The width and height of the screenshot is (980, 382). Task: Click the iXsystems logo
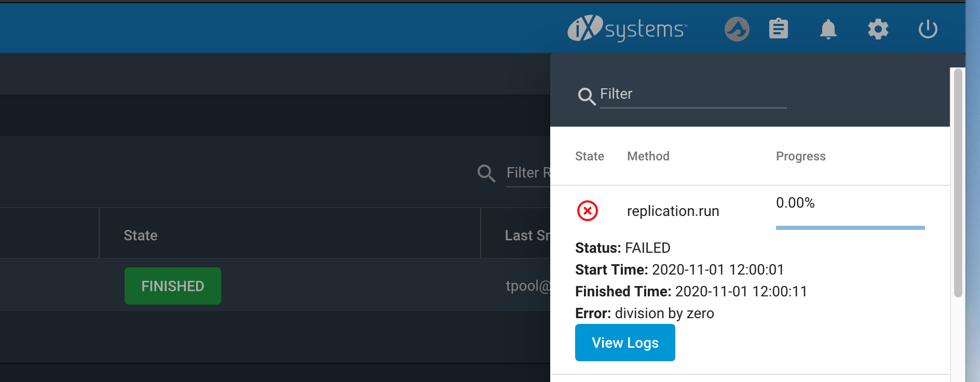pos(628,28)
